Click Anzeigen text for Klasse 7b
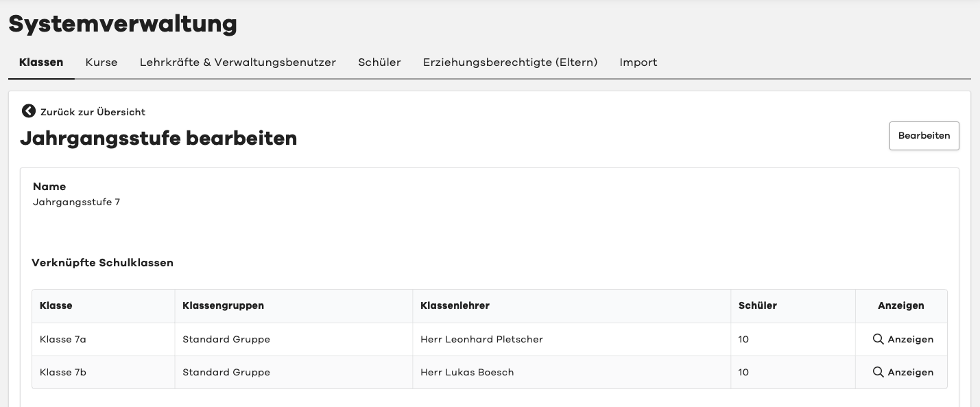 (910, 372)
